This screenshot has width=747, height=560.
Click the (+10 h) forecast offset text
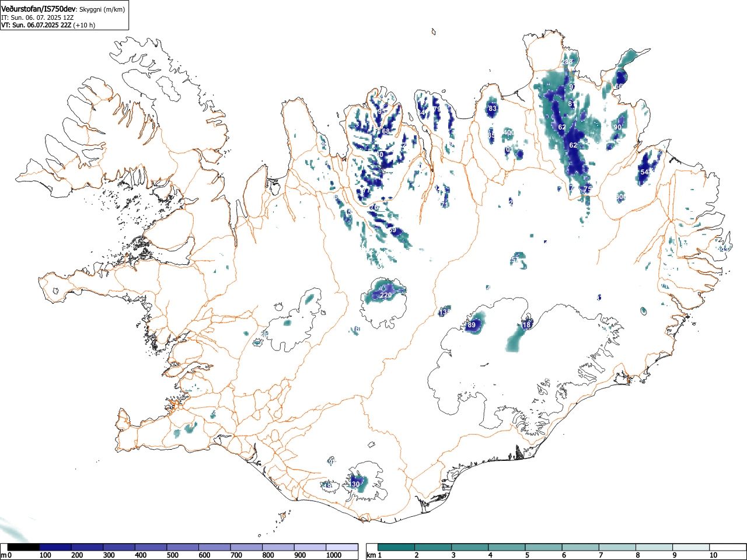(84, 25)
